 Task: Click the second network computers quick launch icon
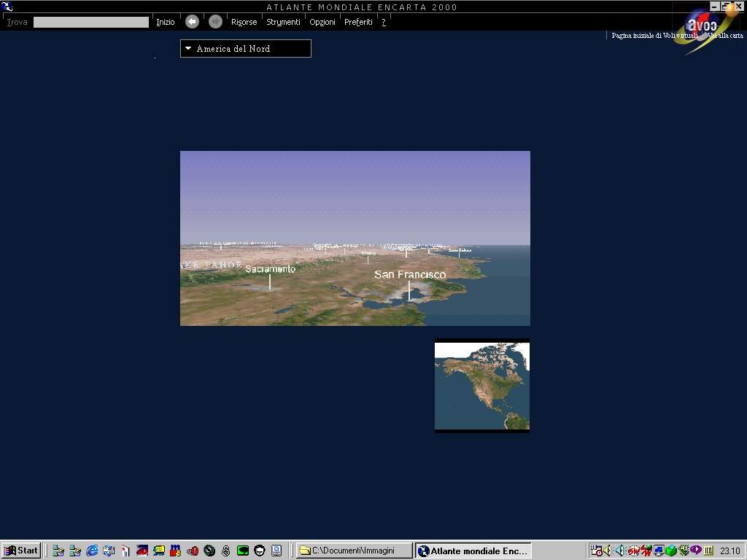[x=75, y=551]
